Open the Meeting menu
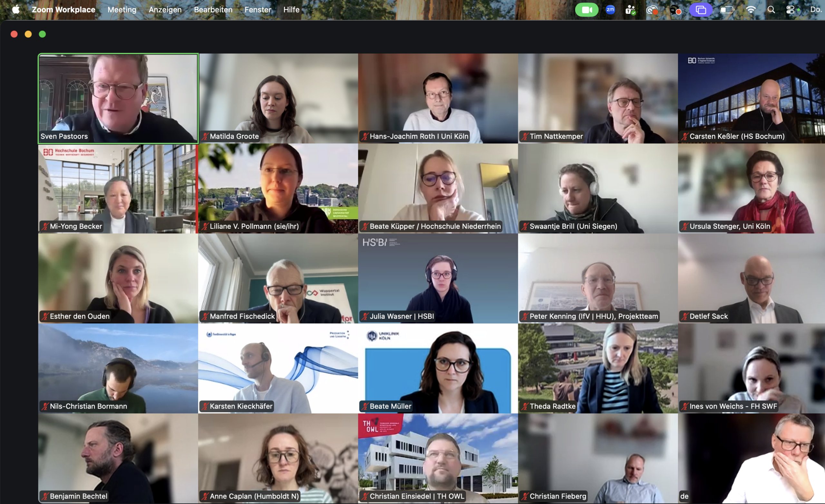The image size is (825, 504). point(122,10)
